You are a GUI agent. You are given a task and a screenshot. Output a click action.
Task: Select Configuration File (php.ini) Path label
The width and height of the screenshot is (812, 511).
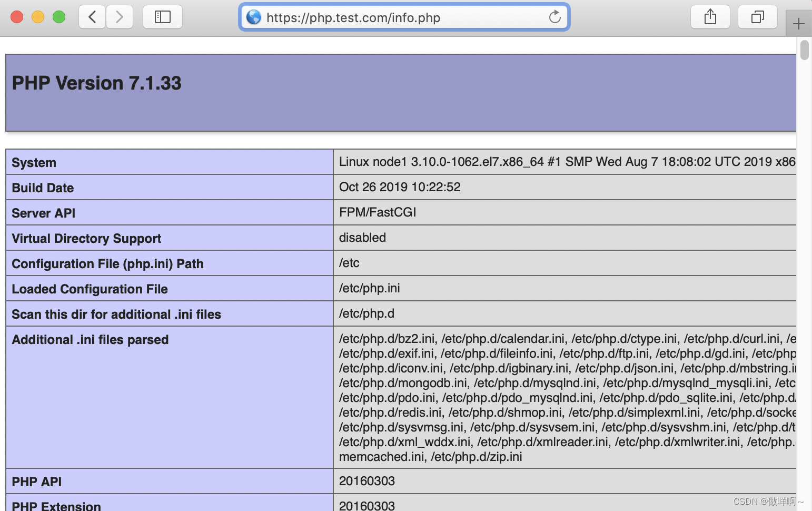pos(107,264)
